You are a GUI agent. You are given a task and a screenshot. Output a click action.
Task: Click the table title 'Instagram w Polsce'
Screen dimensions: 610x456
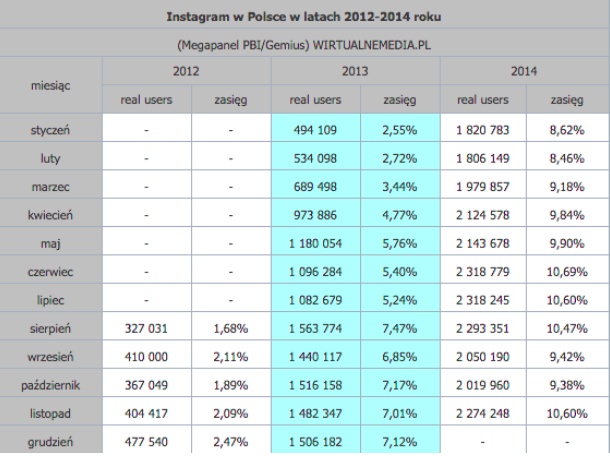click(304, 18)
